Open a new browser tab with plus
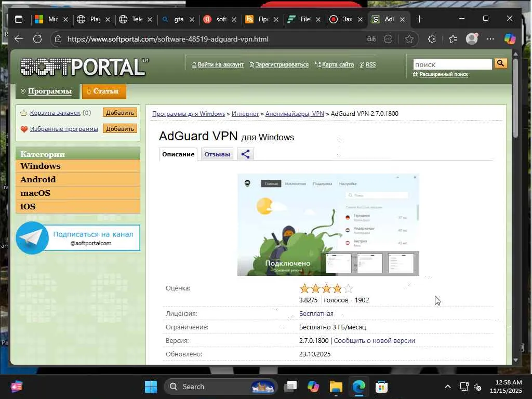The image size is (532, 399). pos(419,19)
